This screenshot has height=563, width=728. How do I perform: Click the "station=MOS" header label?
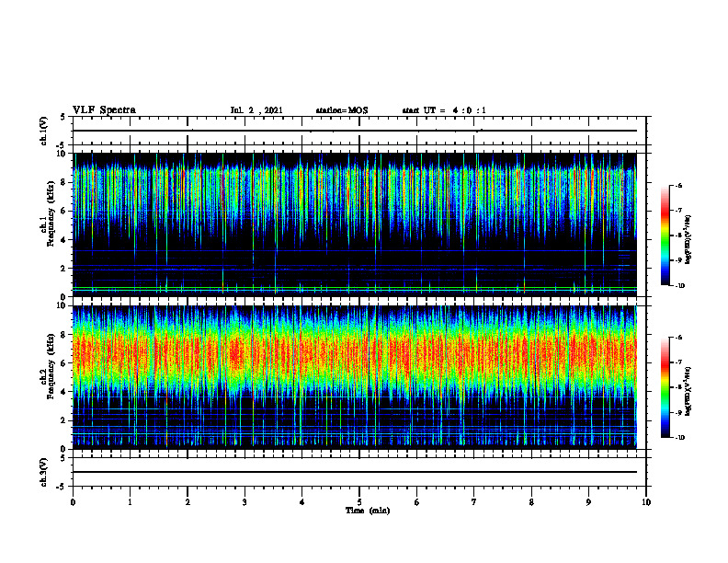pos(342,110)
